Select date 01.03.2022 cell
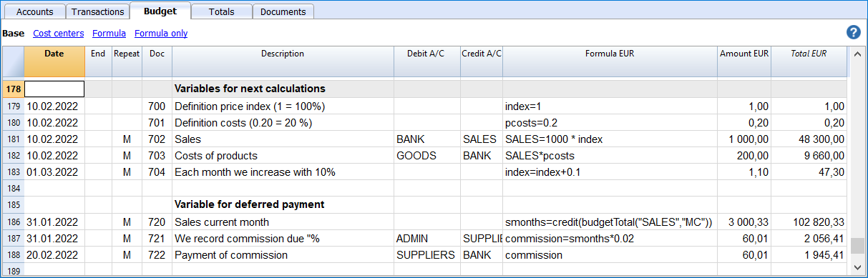Viewport: 868px width, 278px height. pos(54,172)
